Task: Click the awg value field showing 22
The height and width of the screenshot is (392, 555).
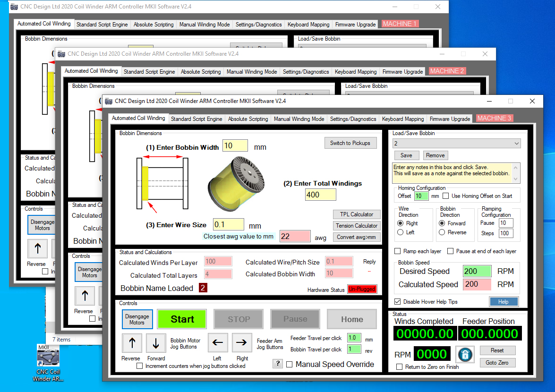Action: click(295, 236)
